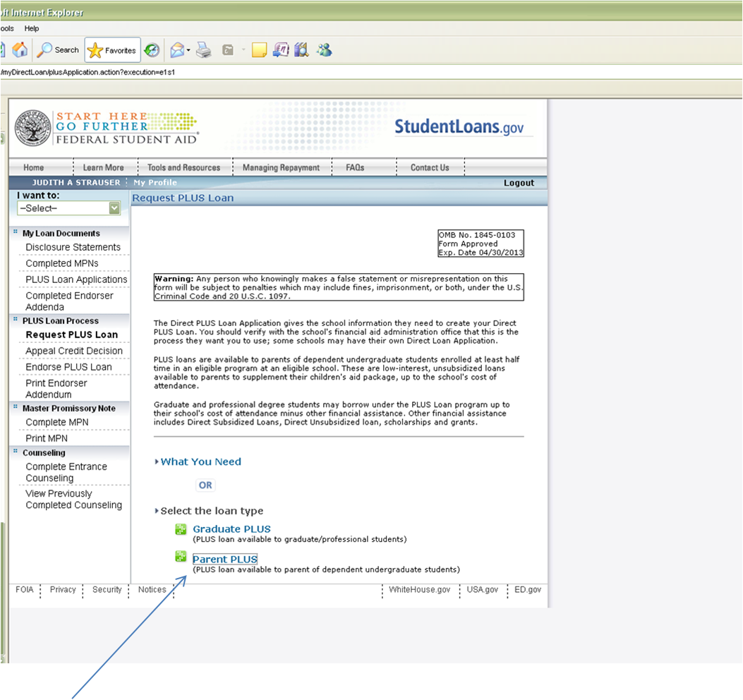Click the browser address bar URL
The height and width of the screenshot is (700, 743).
[x=88, y=73]
